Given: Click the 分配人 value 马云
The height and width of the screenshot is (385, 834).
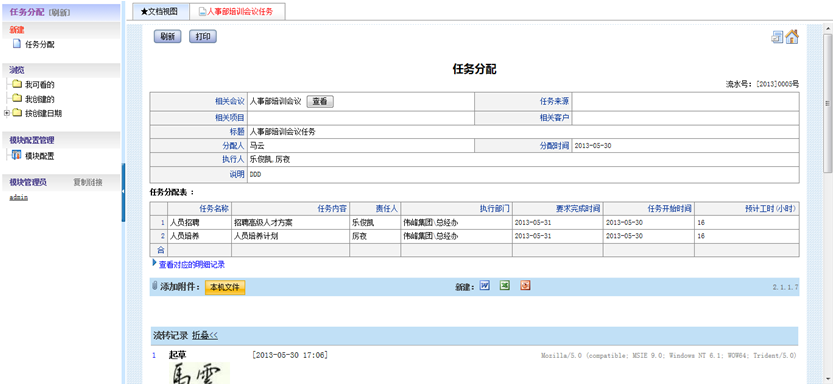Looking at the screenshot, I should pos(257,145).
